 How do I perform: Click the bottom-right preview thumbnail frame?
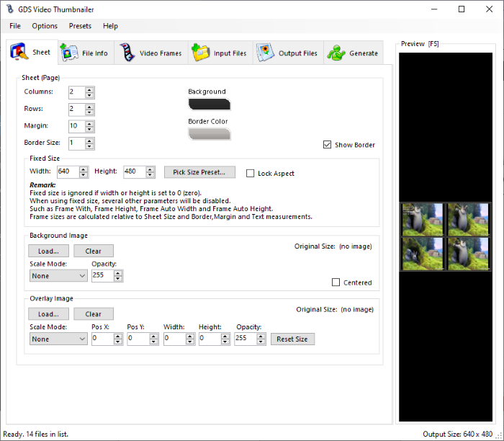(468, 254)
